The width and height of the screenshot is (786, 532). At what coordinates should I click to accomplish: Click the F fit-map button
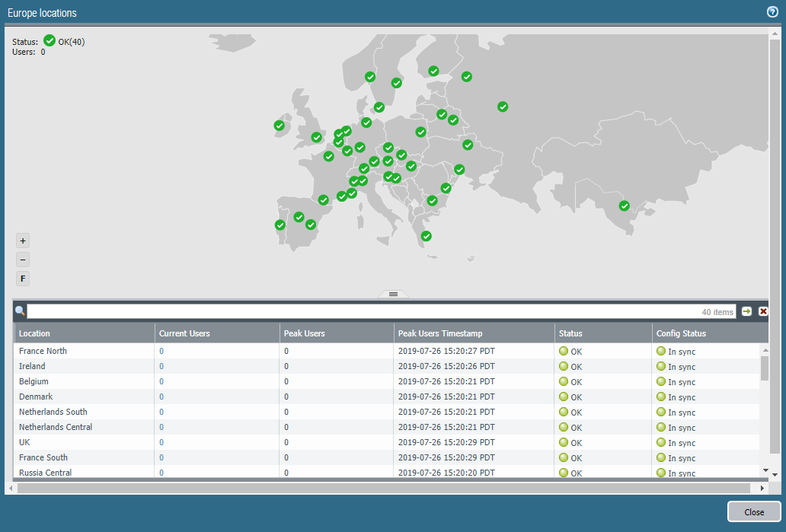pyautogui.click(x=23, y=279)
